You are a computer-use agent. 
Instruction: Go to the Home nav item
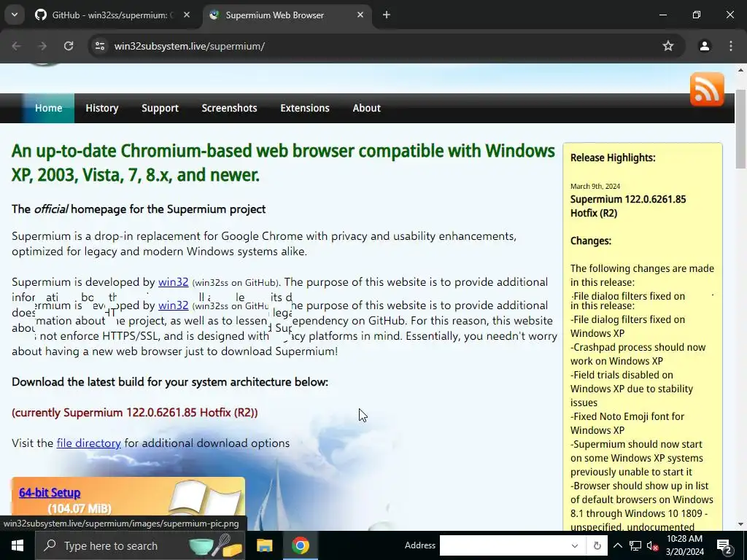click(49, 108)
